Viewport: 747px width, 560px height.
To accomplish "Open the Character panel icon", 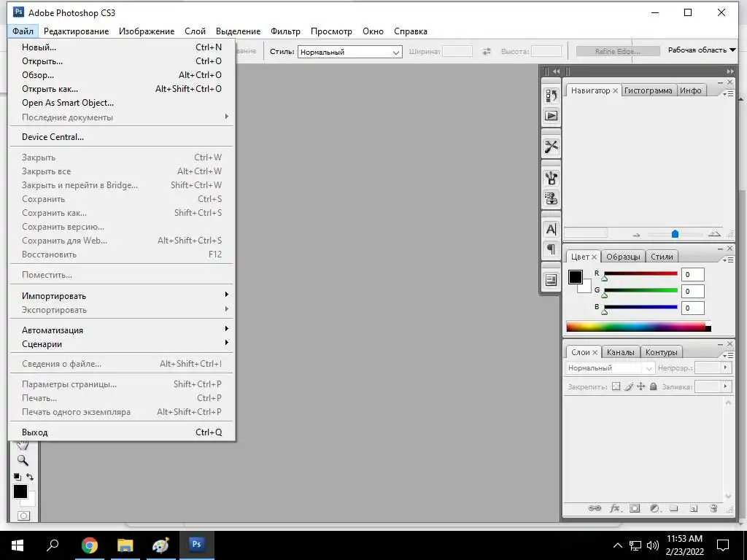I will (551, 230).
